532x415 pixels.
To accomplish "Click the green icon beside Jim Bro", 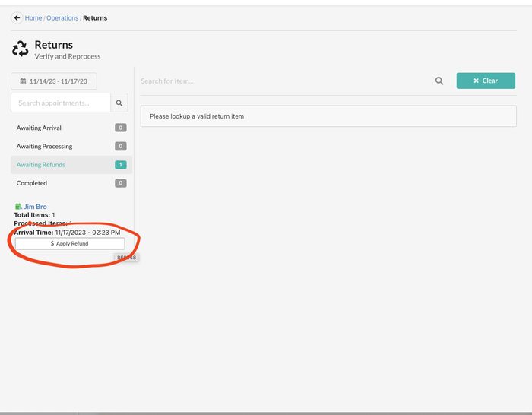I will (18, 206).
